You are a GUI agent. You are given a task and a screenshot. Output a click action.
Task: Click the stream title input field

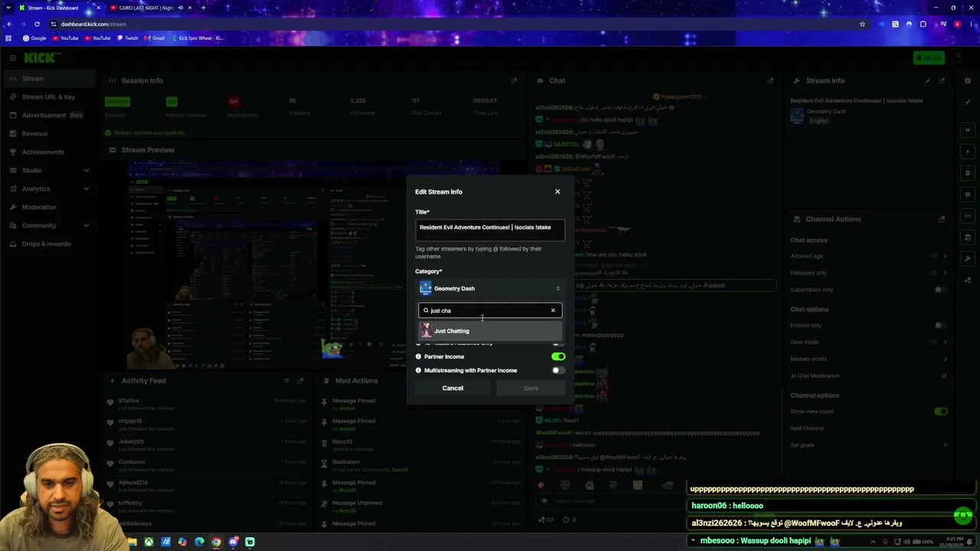[490, 229]
